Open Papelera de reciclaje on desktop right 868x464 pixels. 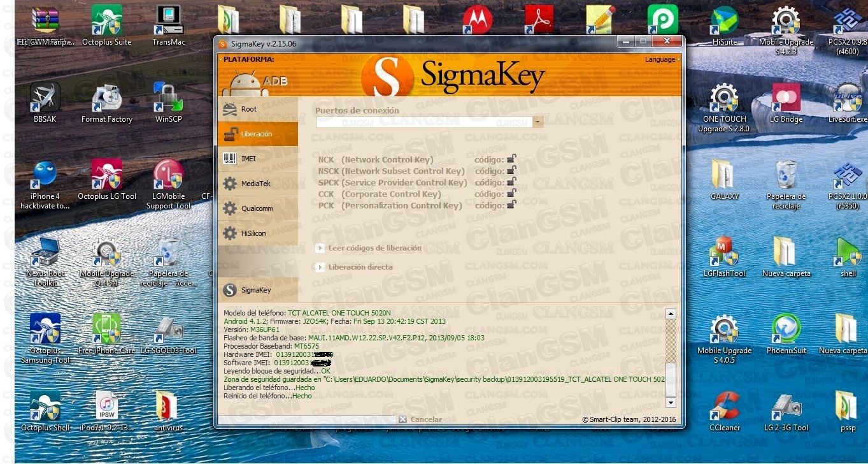coord(786,185)
